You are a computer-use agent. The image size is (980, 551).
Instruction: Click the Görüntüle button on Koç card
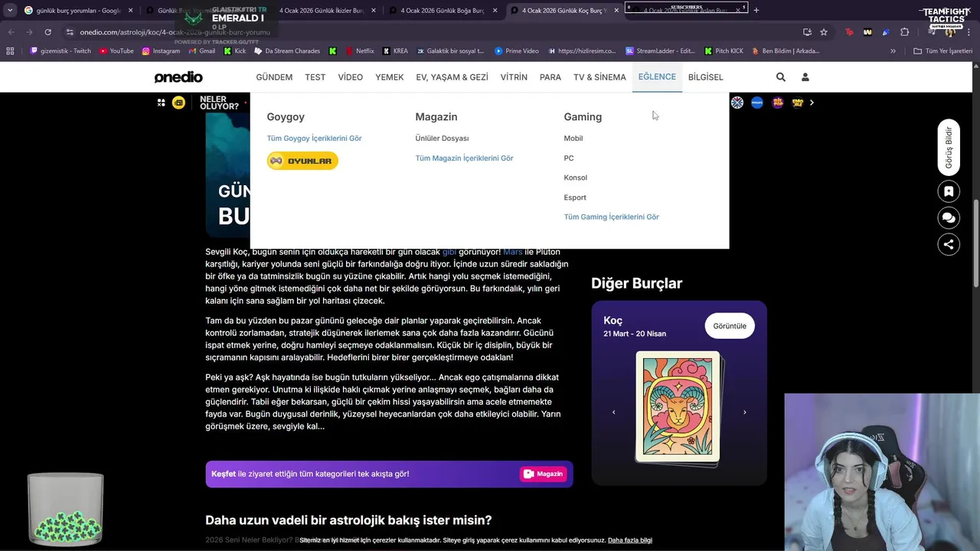click(730, 326)
